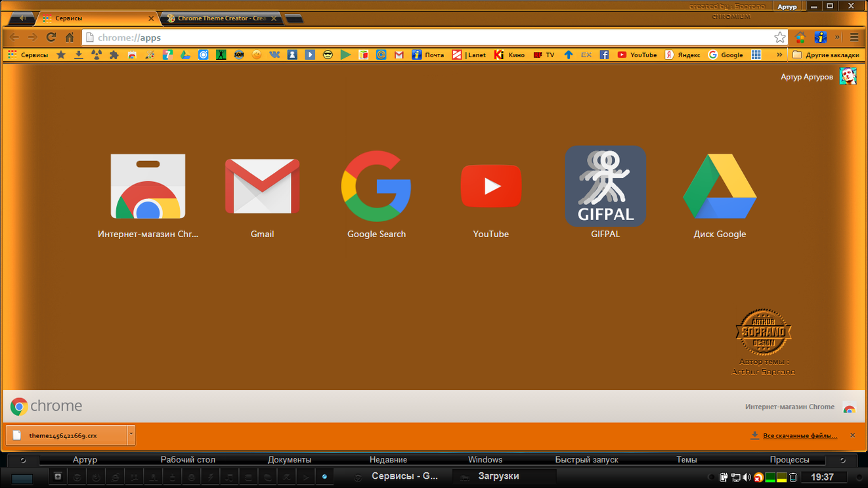
Task: Open the Темы dock menu
Action: [x=687, y=460]
